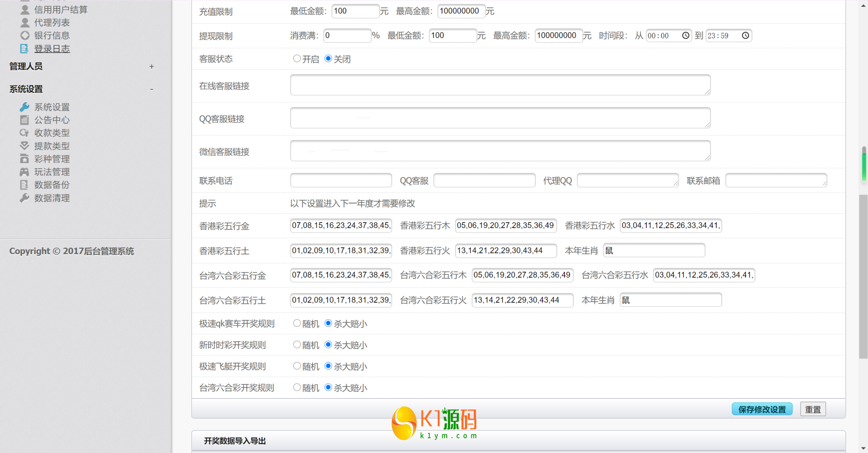The image size is (868, 453).
Task: Focus the 消费满 percentage field
Action: [x=347, y=36]
